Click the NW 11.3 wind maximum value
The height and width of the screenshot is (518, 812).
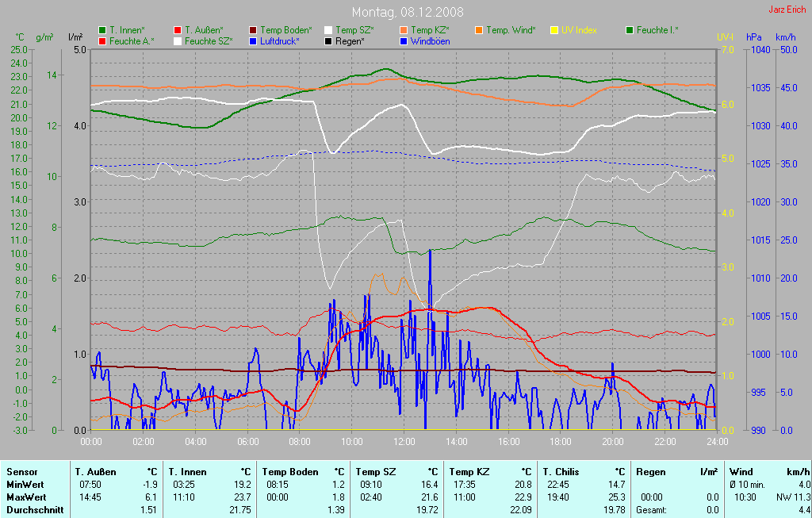pos(793,497)
